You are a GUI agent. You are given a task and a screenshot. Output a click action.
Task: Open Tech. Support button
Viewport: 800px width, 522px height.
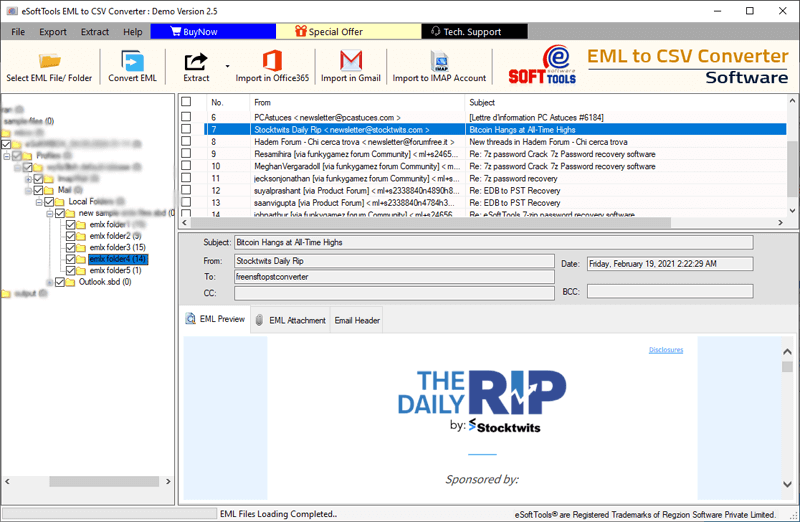[474, 32]
